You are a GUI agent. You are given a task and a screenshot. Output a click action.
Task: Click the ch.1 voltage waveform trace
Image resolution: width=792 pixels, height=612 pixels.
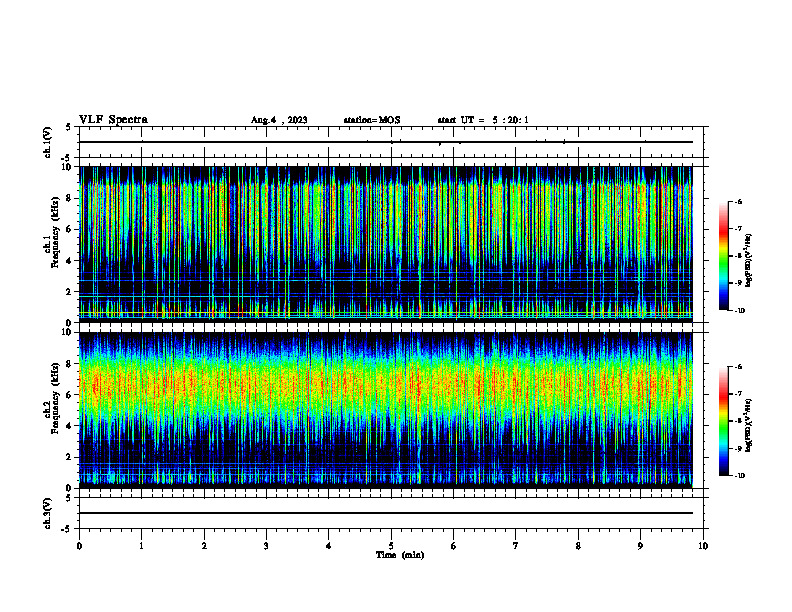tap(386, 142)
